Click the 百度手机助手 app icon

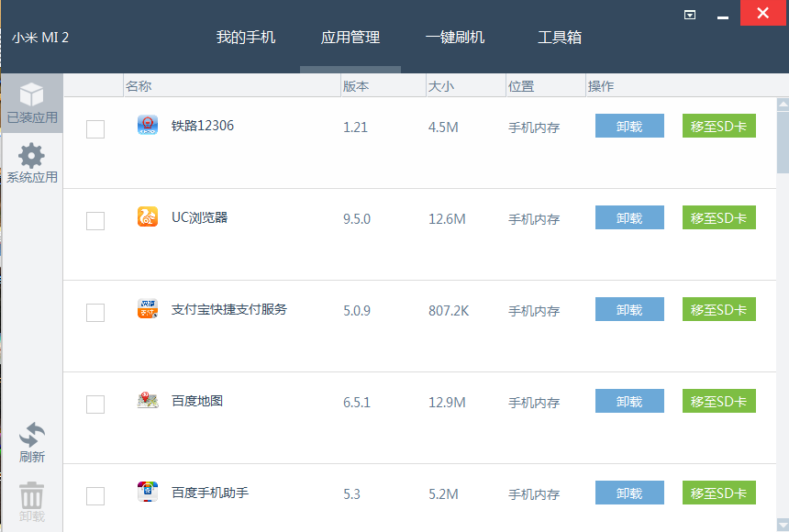click(148, 493)
